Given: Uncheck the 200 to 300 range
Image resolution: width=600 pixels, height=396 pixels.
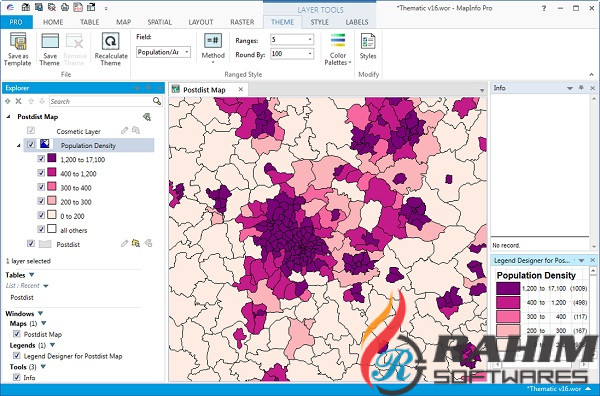Looking at the screenshot, I should pyautogui.click(x=41, y=201).
